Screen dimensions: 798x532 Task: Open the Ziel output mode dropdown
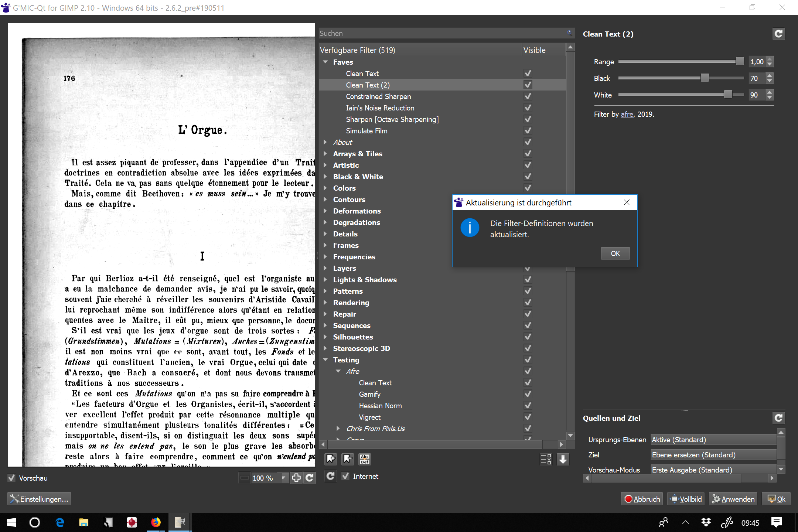click(713, 455)
